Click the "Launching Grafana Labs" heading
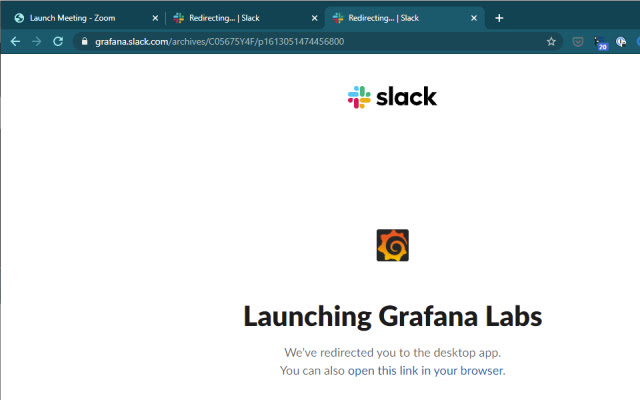The image size is (640, 400). pyautogui.click(x=392, y=316)
